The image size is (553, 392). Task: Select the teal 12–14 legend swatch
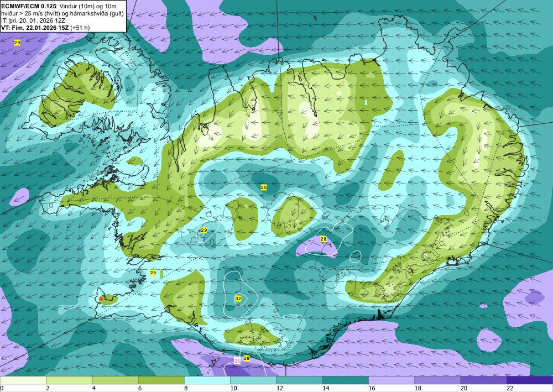point(299,380)
